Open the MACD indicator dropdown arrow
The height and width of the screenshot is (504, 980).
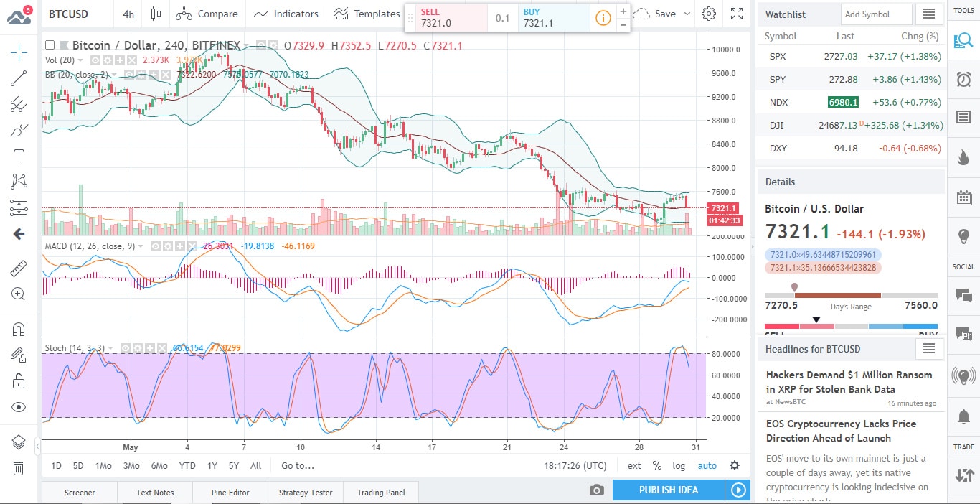pyautogui.click(x=141, y=246)
